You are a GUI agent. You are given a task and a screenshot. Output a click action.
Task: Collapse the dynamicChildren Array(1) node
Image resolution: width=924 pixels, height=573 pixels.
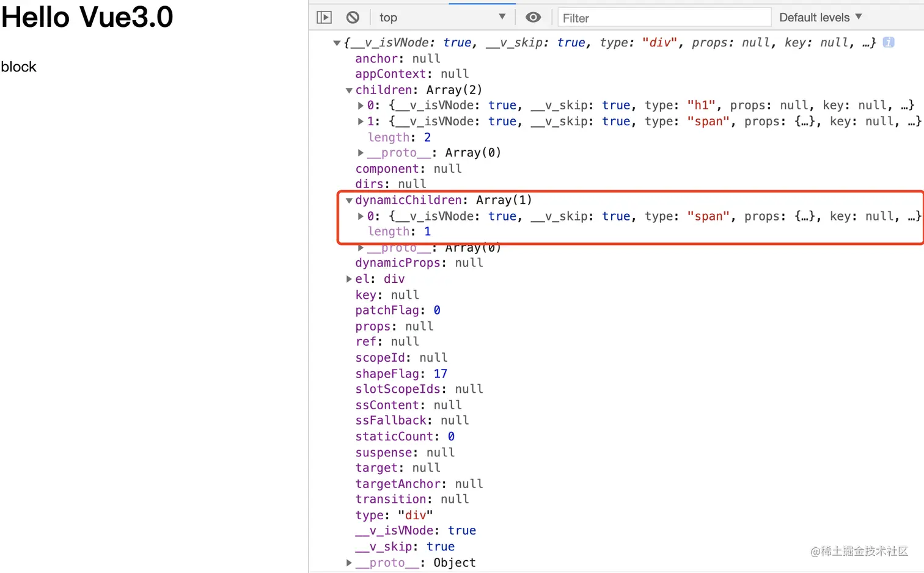349,200
